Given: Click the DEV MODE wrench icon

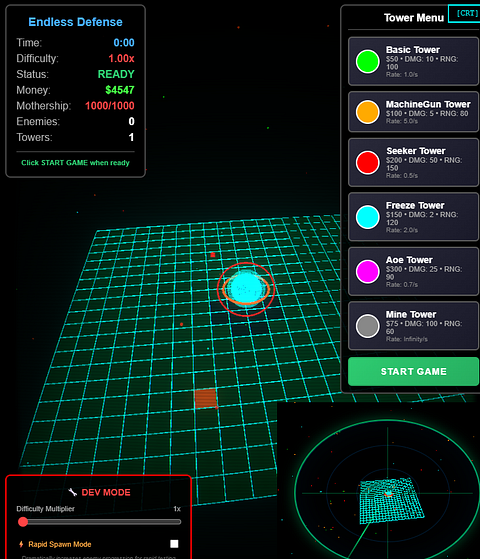Looking at the screenshot, I should tap(73, 492).
